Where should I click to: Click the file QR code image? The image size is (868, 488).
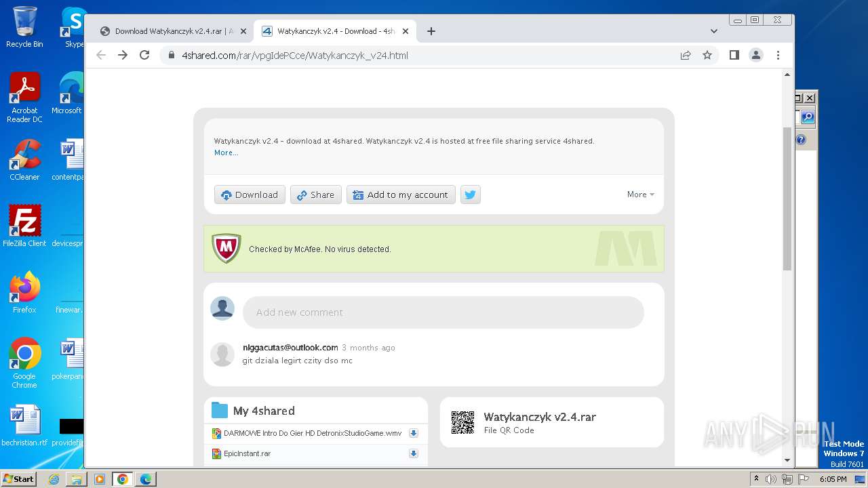(462, 422)
